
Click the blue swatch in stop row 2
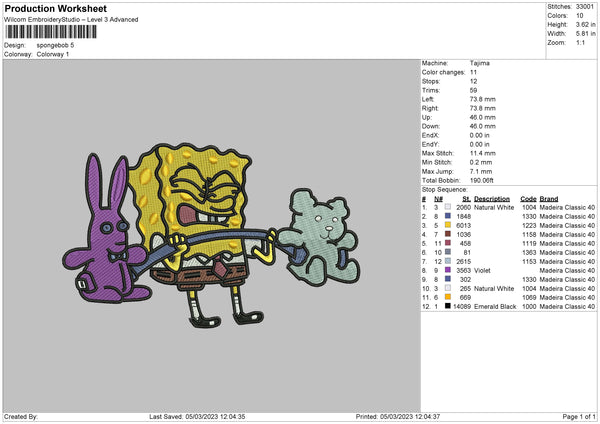447,216
